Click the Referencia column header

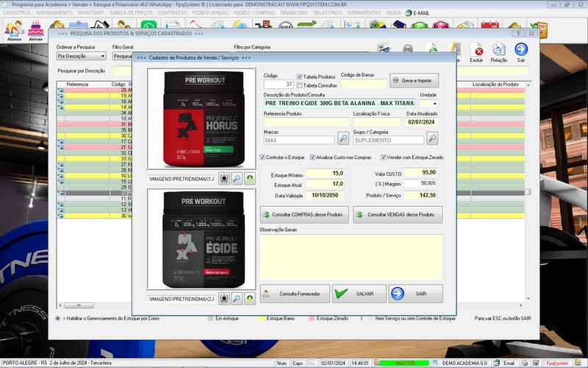[x=77, y=85]
